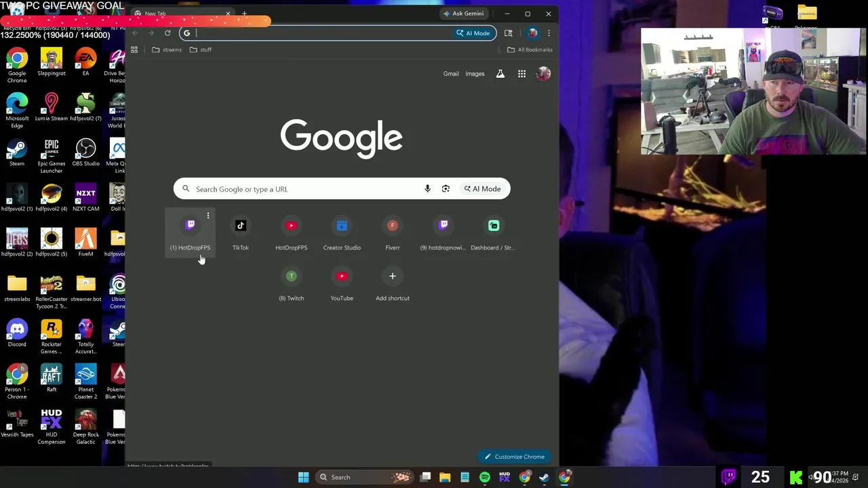Open the Chrome three-dot menu

pos(549,33)
